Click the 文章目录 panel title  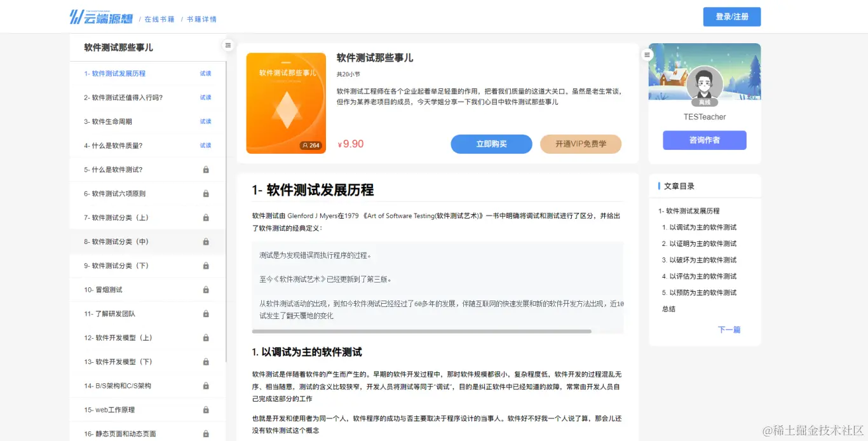pos(679,186)
